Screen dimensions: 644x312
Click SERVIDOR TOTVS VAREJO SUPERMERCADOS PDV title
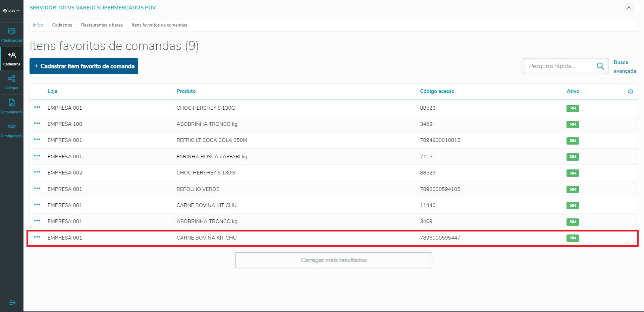point(93,8)
